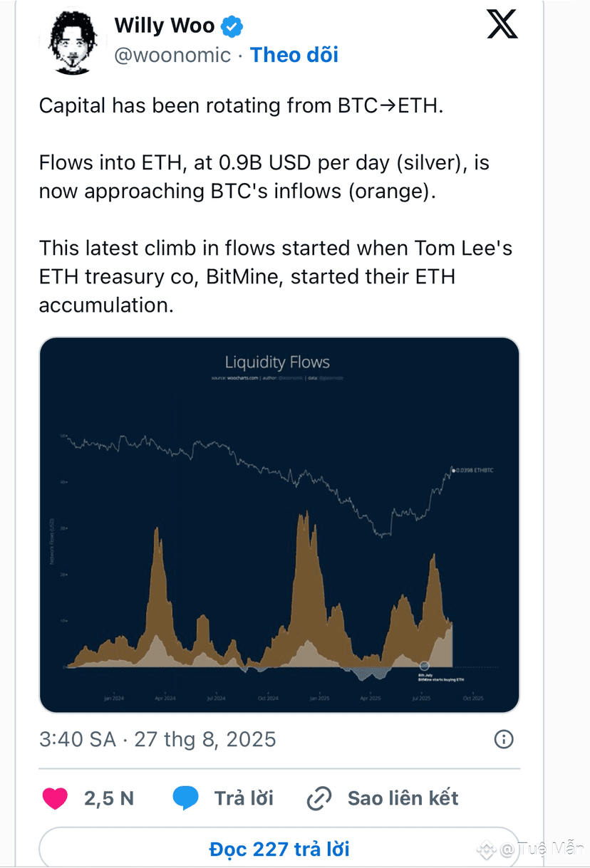Viewport: 590px width, 868px height.
Task: Open the Liquidity Flows chart image
Action: 279,525
